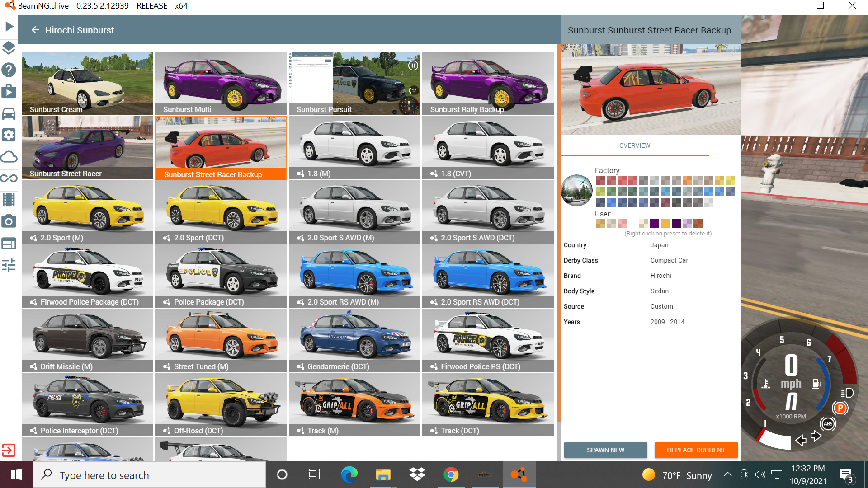This screenshot has height=488, width=868.
Task: Open the Vehicles car icon in sidebar
Action: click(9, 113)
